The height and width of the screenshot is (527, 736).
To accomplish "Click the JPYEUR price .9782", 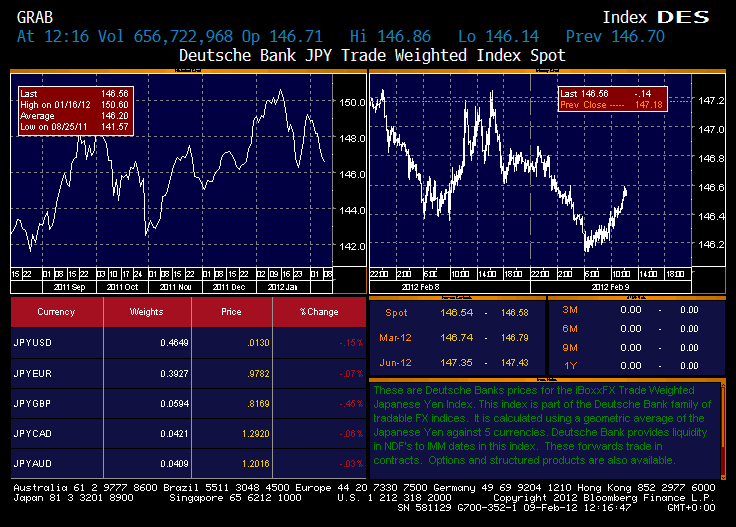I will click(x=258, y=374).
